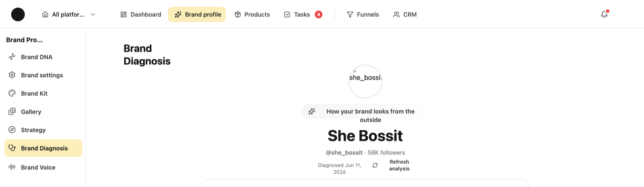Image resolution: width=644 pixels, height=187 pixels.
Task: Click the Refresh analysis button
Action: click(390, 165)
